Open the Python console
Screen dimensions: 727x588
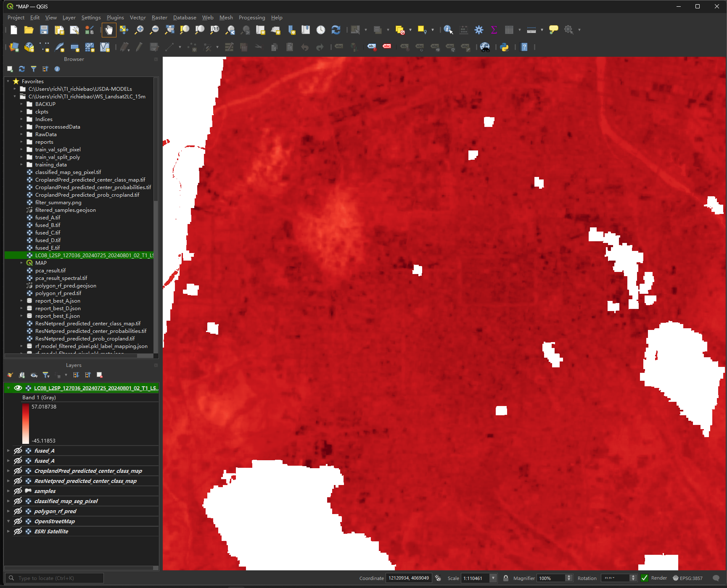tap(505, 47)
